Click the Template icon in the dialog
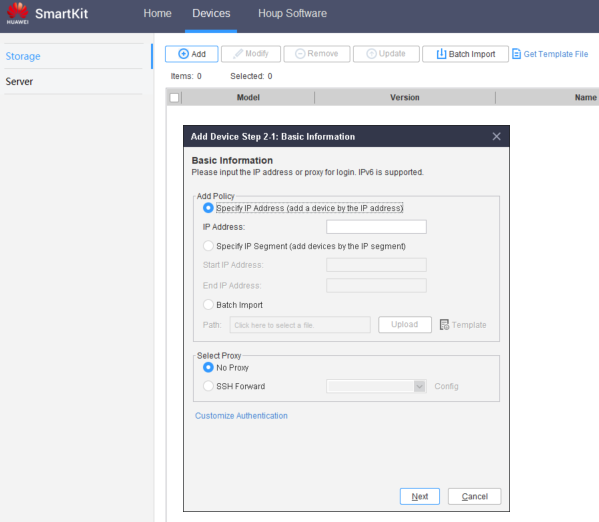Viewport: 599px width, 522px height. tap(444, 325)
